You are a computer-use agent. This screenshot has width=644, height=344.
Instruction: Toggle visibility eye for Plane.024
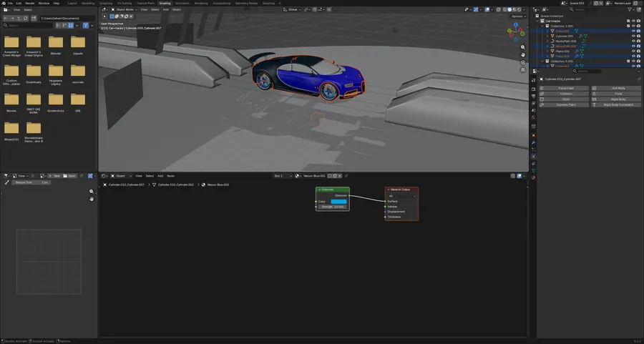coord(633,51)
